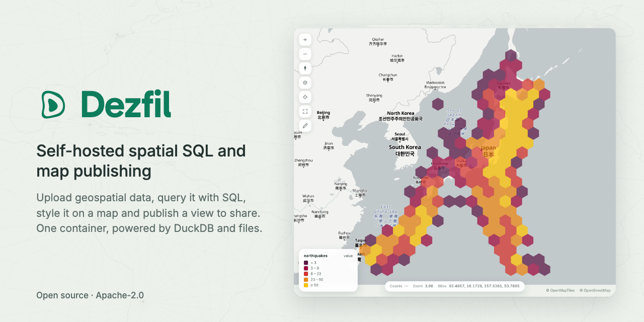Locate position using the crosshair button

point(305,97)
